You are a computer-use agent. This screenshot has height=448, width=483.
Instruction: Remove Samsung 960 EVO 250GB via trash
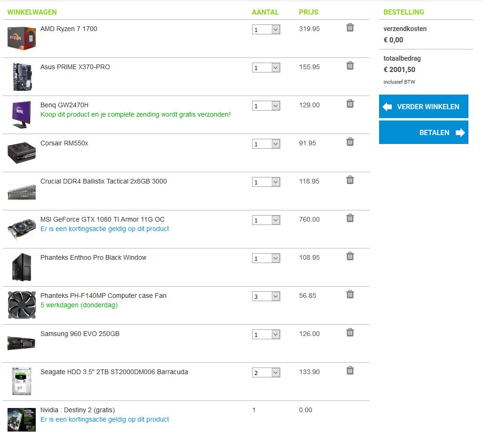click(x=350, y=332)
